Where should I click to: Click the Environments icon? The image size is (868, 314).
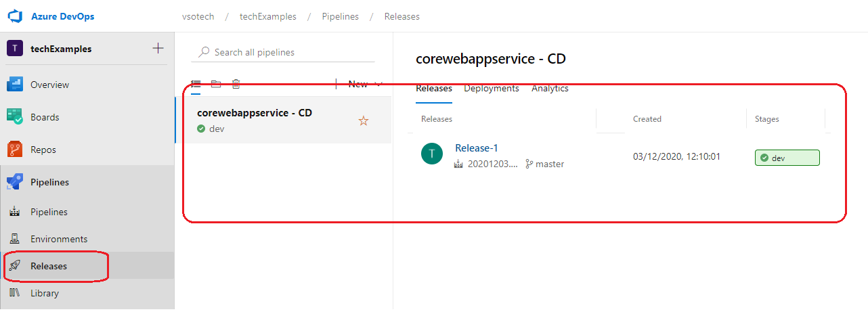(x=15, y=239)
